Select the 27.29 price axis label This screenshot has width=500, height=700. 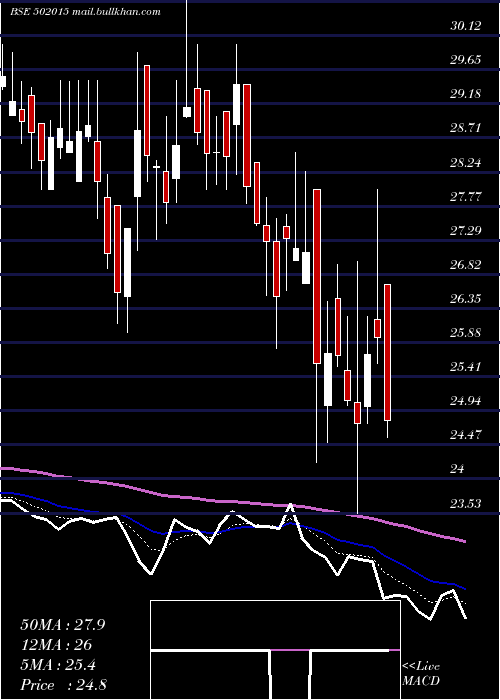point(466,231)
